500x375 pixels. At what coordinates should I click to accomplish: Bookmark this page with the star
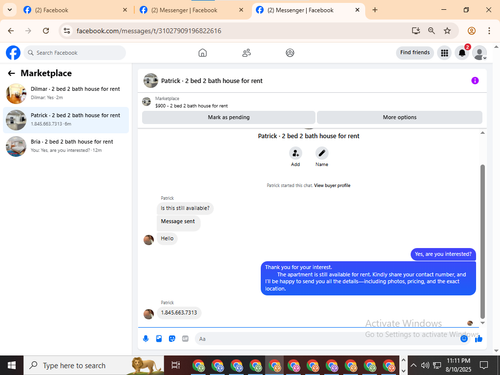pyautogui.click(x=447, y=31)
